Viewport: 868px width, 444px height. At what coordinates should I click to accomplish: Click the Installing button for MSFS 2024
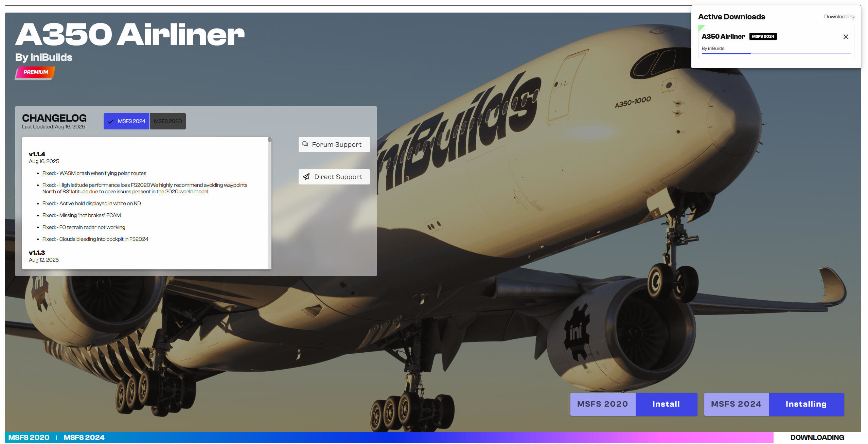pos(806,404)
